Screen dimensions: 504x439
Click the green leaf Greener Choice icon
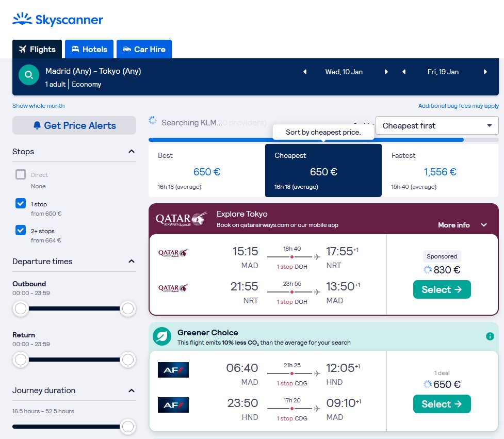[x=162, y=337]
